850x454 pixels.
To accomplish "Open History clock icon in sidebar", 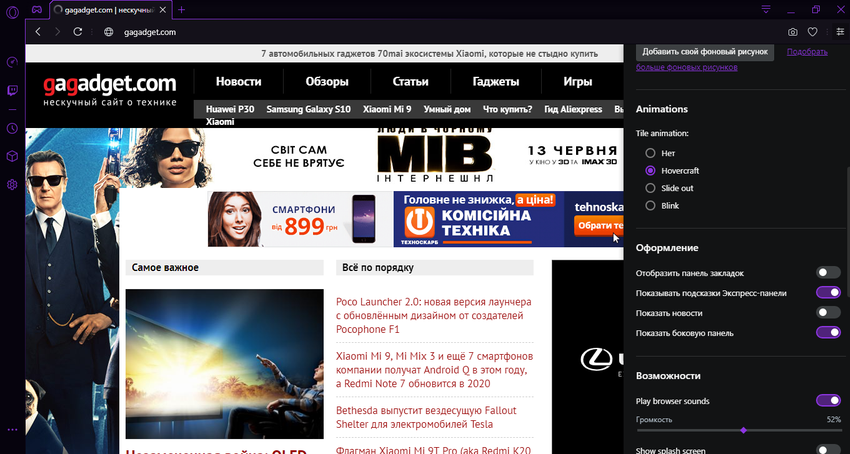I will (x=12, y=128).
